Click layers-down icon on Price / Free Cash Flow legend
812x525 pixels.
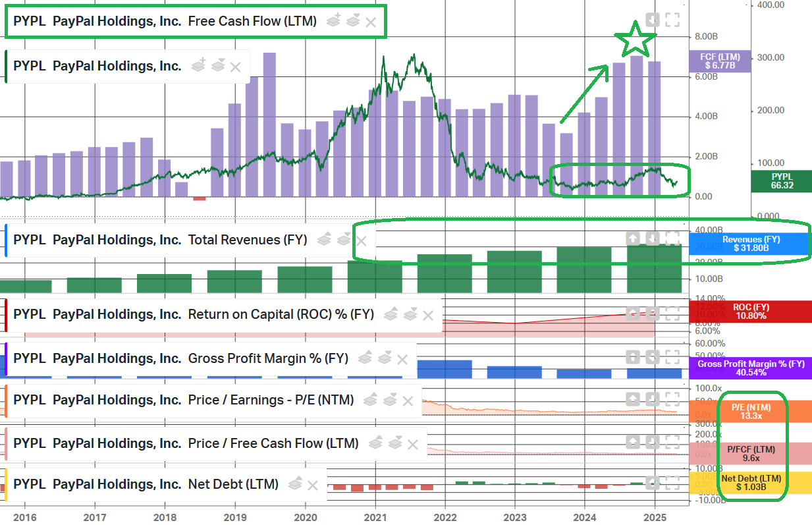(x=395, y=443)
